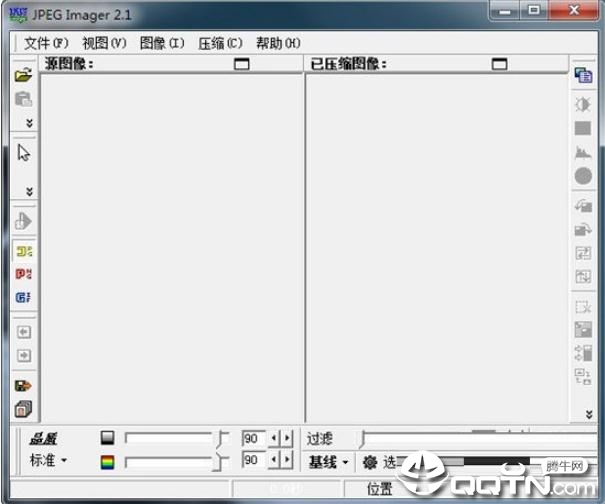
Task: Toggle the source image pane maximize box
Action: pyautogui.click(x=241, y=64)
